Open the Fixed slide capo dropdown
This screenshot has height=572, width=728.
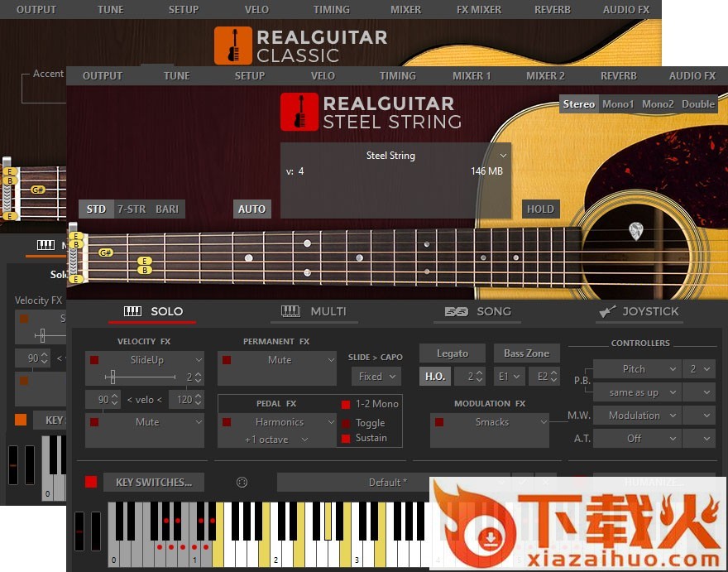[x=376, y=377]
